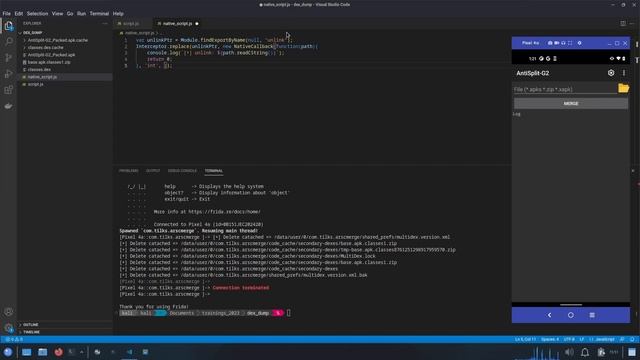Open the Run and Debug view
Image resolution: width=640 pixels, height=360 pixels.
(x=9, y=74)
